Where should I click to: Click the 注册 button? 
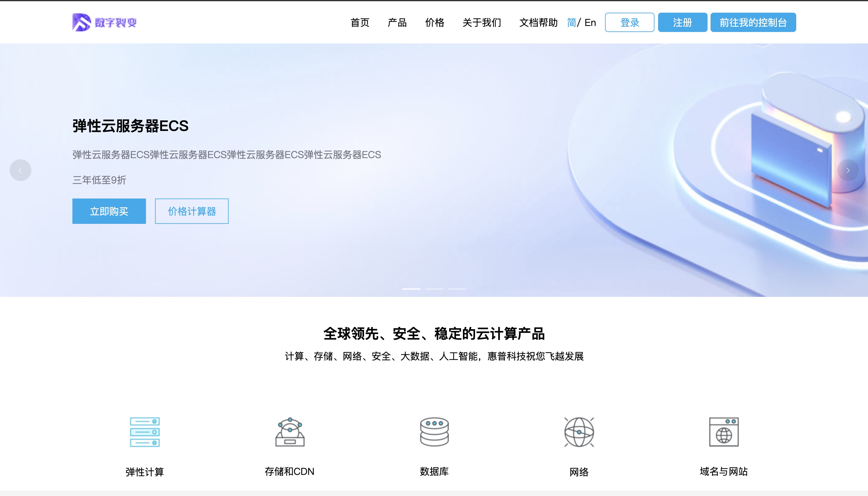(x=683, y=23)
